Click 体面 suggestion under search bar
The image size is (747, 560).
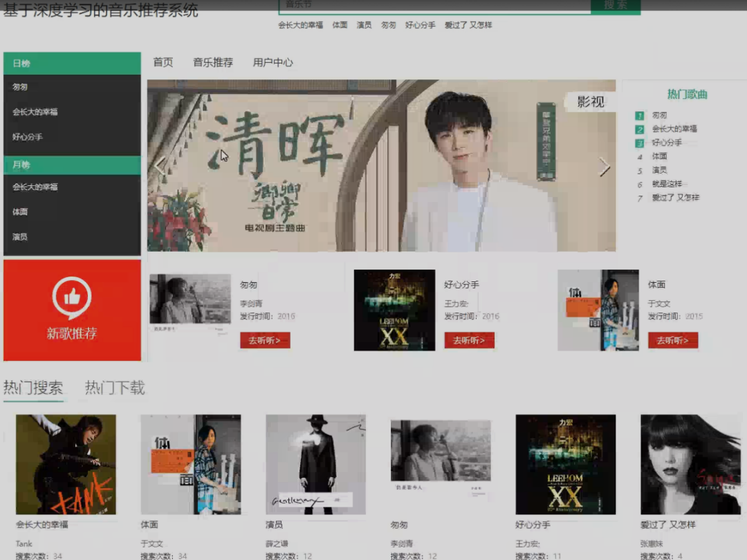point(340,25)
